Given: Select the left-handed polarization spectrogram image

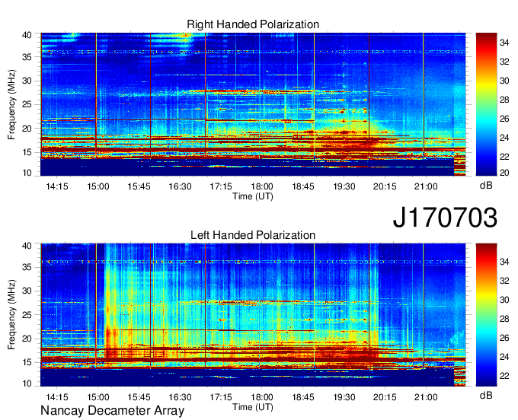Looking at the screenshot, I should (253, 315).
